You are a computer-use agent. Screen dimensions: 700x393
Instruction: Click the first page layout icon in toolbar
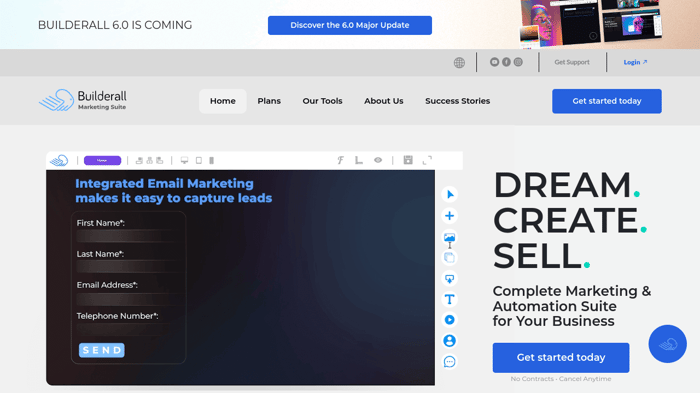[x=139, y=160]
